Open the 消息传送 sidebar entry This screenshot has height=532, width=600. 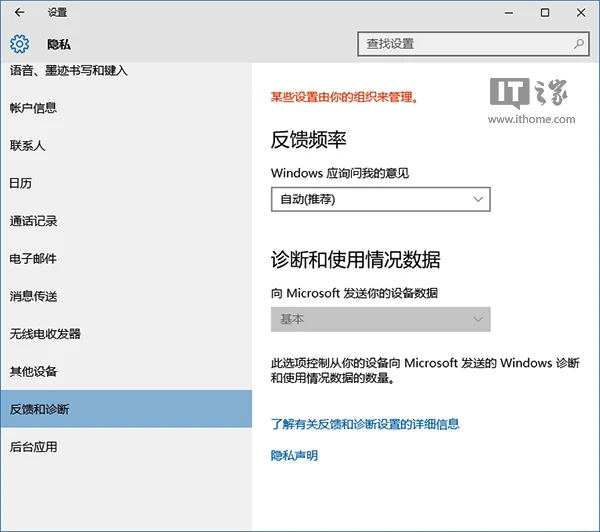coord(33,296)
